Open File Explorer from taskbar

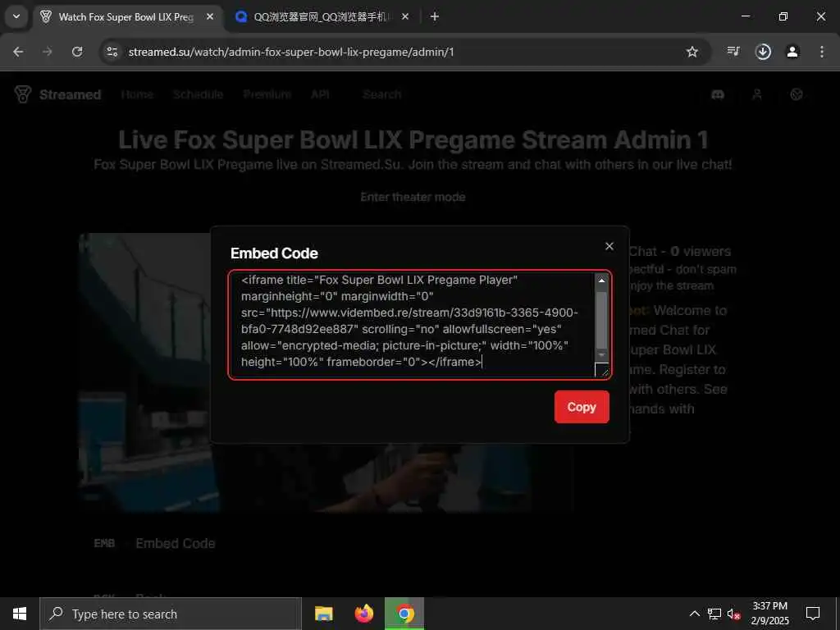[323, 614]
